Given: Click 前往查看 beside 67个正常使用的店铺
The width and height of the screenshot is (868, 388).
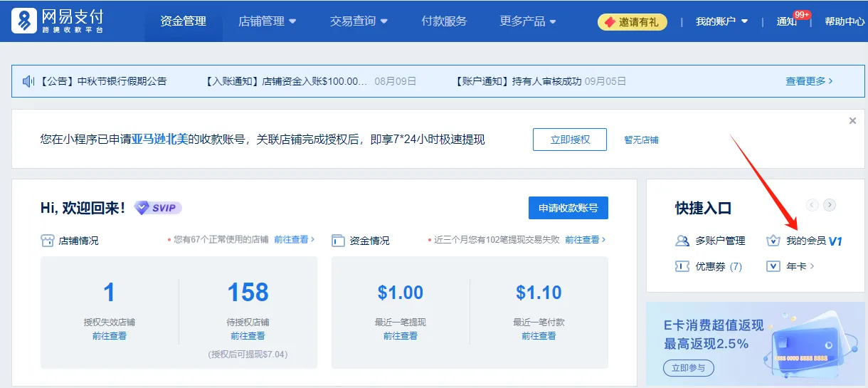Looking at the screenshot, I should point(294,240).
